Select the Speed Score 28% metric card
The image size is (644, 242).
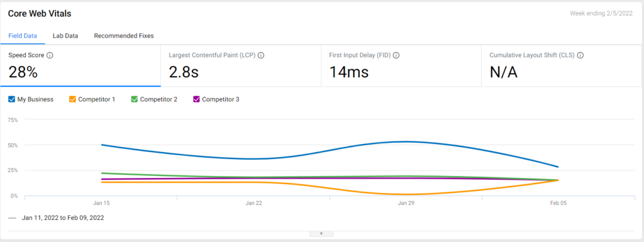pyautogui.click(x=80, y=65)
